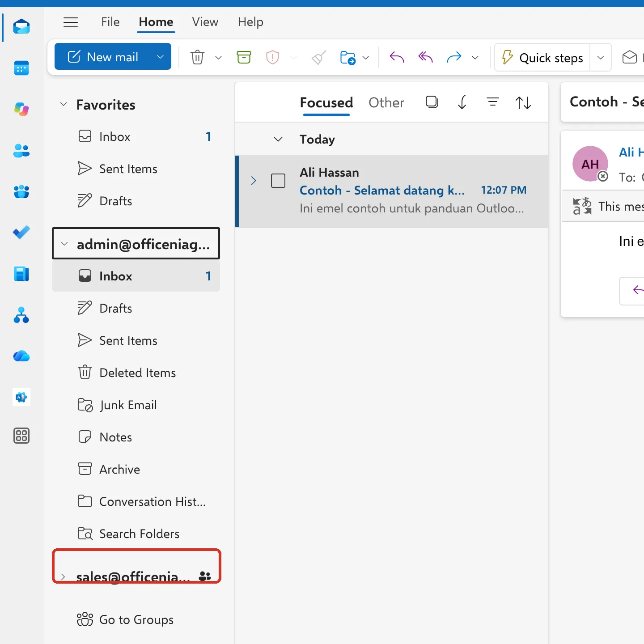644x644 pixels.
Task: Tick the checkbox for Ali Hassan's email
Action: point(278,181)
